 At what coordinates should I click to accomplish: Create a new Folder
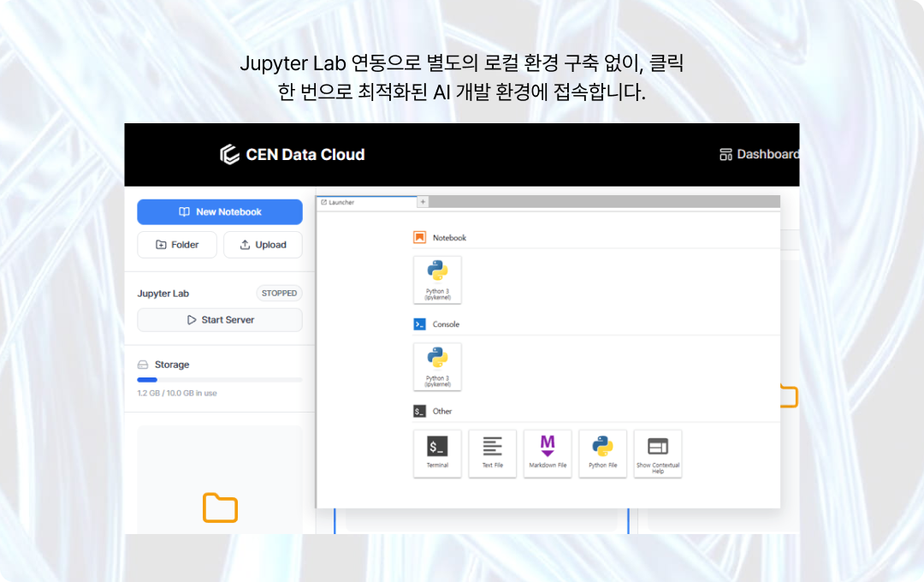pyautogui.click(x=177, y=245)
